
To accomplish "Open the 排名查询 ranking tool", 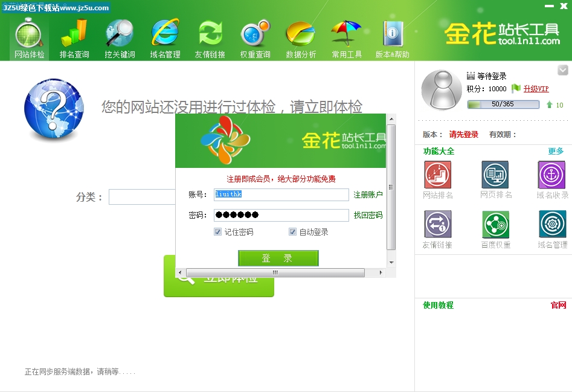I will point(74,39).
